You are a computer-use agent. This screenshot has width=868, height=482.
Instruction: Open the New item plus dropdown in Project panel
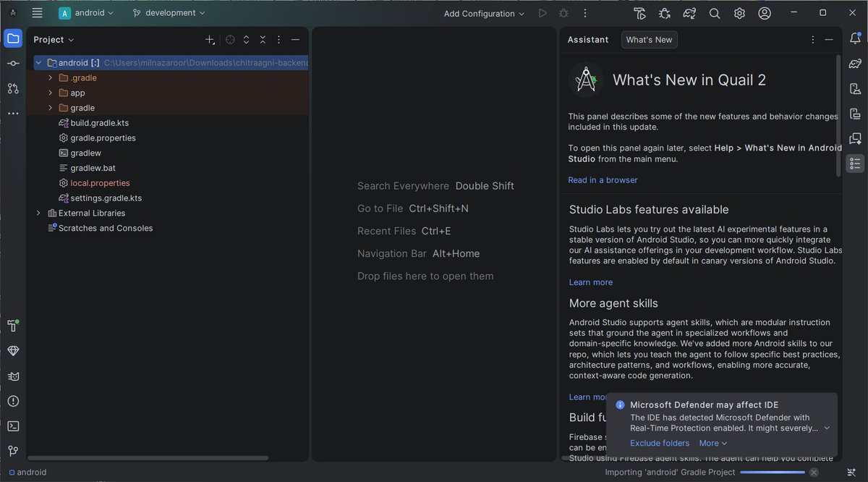pos(210,40)
